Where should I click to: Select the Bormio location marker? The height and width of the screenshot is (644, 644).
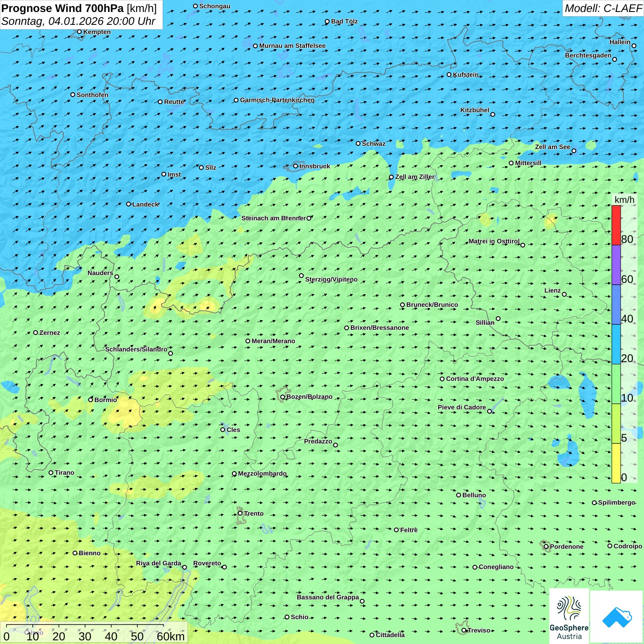[x=91, y=400]
